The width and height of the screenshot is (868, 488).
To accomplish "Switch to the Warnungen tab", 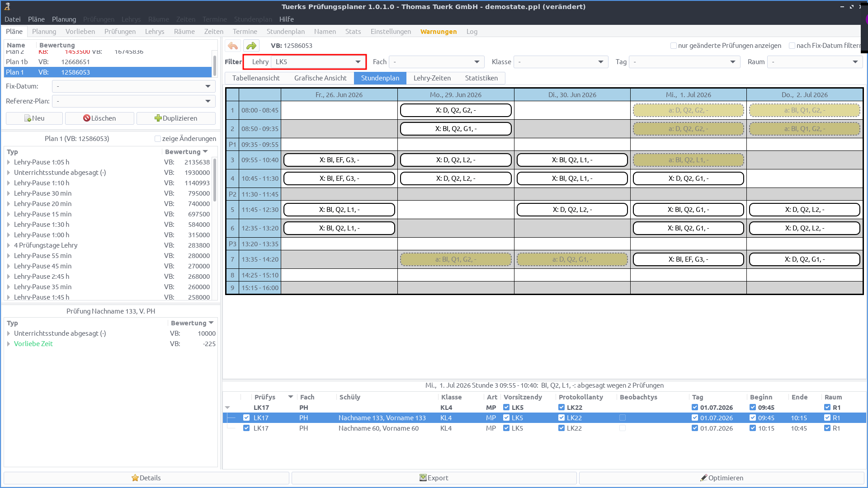I will (x=439, y=32).
